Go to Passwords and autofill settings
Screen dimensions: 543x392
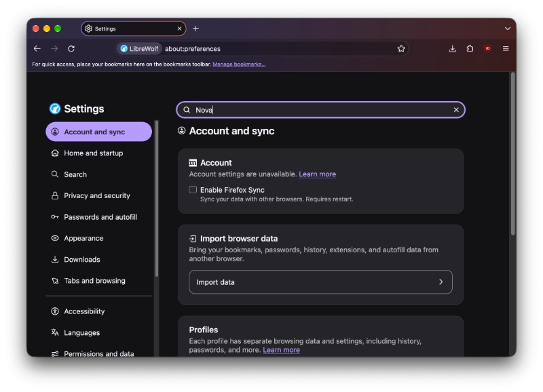(98, 217)
